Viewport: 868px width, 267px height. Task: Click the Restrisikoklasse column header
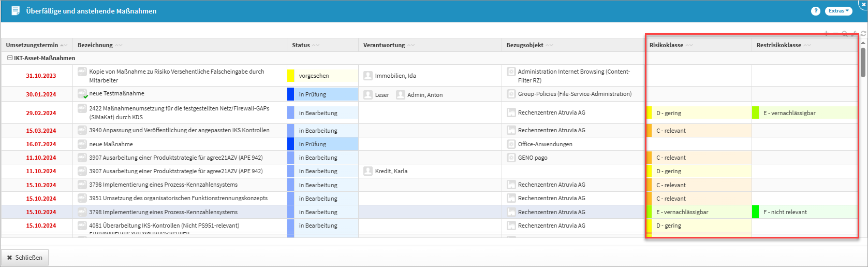[778, 45]
